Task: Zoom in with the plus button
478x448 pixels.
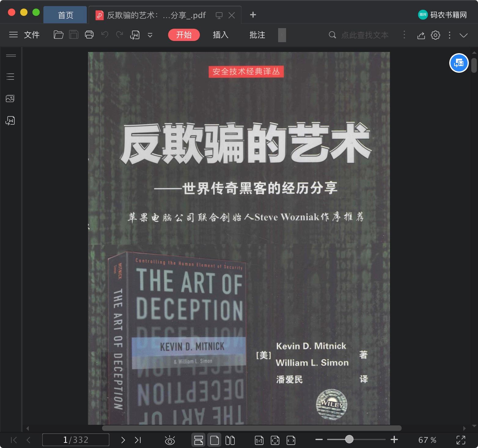Action: 394,440
